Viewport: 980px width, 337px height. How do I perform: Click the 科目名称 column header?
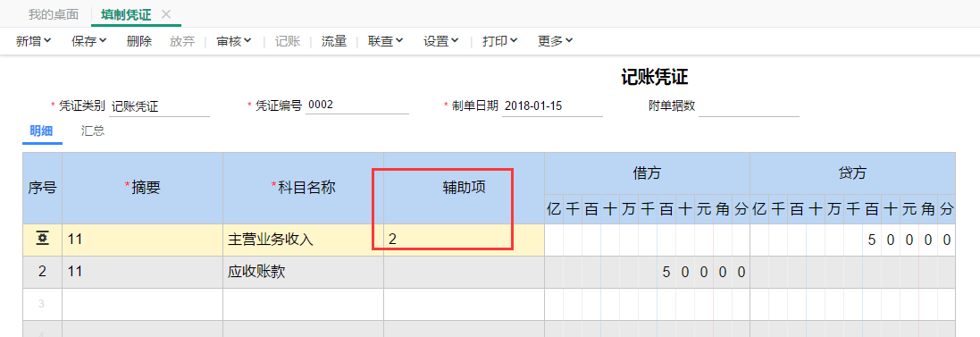303,188
